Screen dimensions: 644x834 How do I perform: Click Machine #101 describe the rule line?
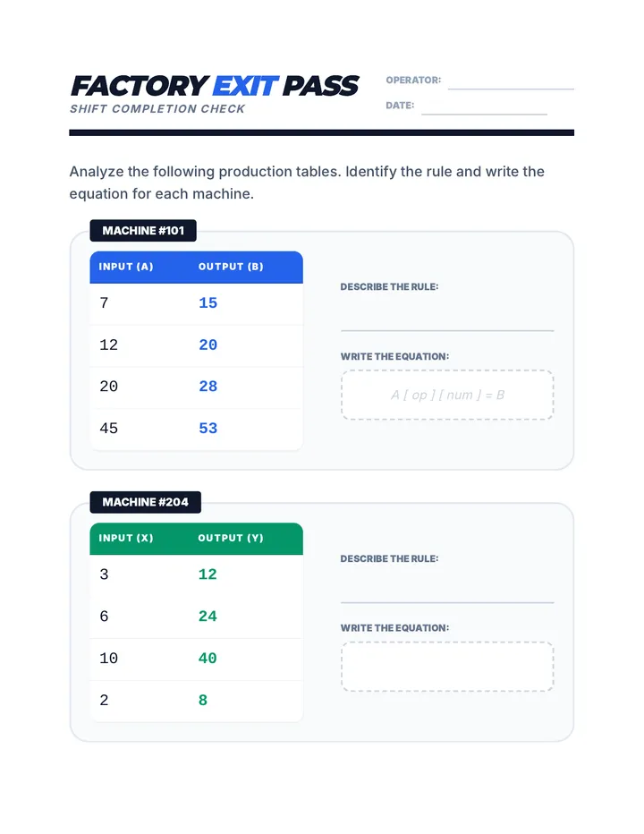[x=447, y=330]
